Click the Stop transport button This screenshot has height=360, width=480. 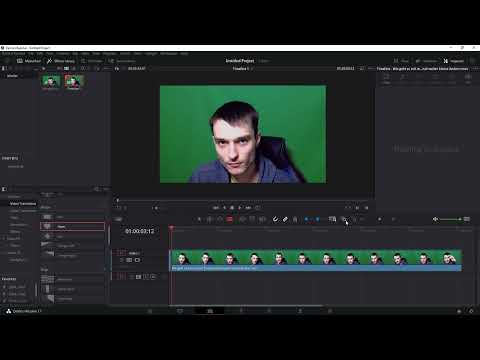(x=232, y=208)
